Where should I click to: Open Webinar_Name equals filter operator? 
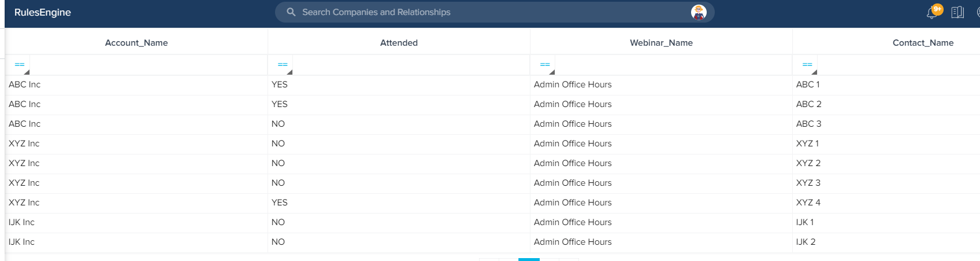point(545,65)
